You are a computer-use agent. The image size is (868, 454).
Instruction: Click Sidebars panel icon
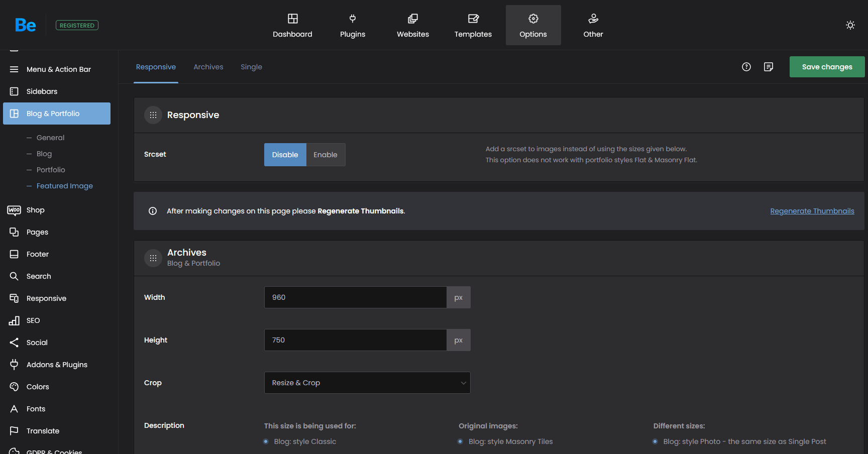click(14, 91)
